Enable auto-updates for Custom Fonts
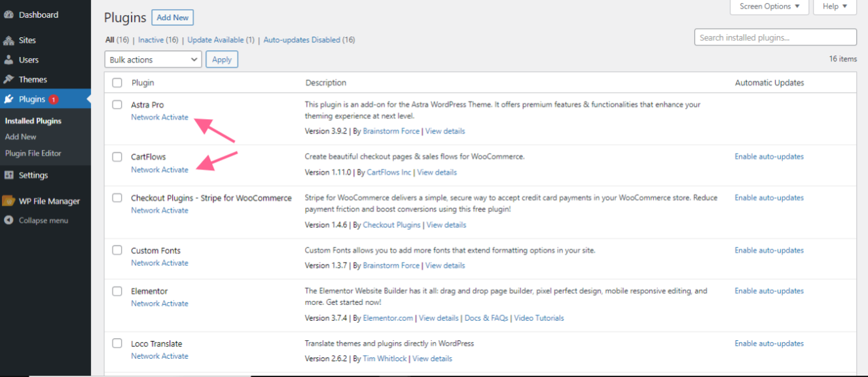 (x=769, y=251)
